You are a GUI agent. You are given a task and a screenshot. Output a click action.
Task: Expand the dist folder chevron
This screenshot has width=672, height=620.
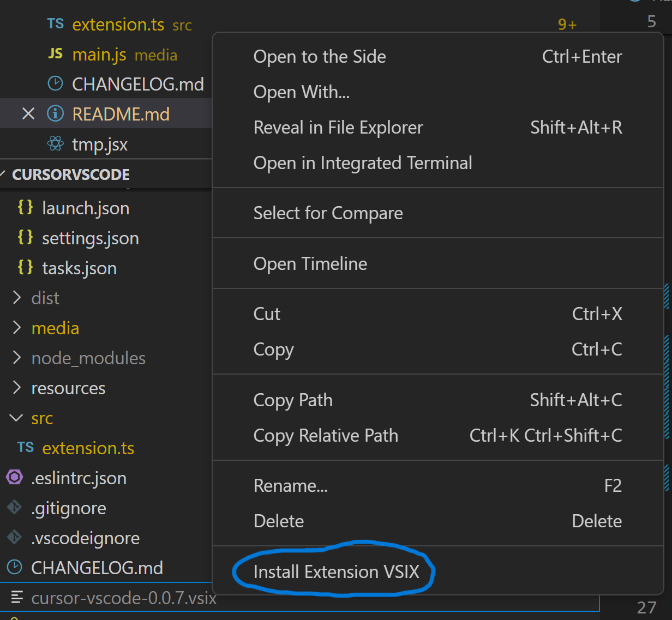(x=17, y=297)
